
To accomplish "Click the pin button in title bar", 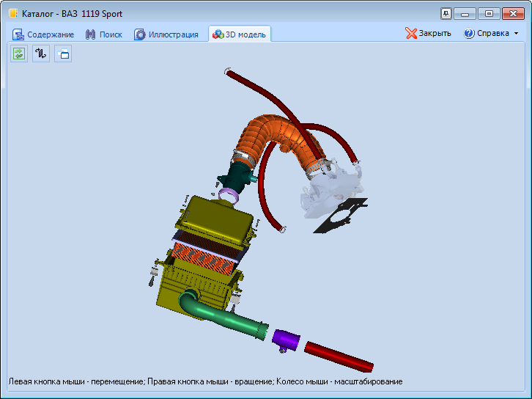I will point(446,13).
